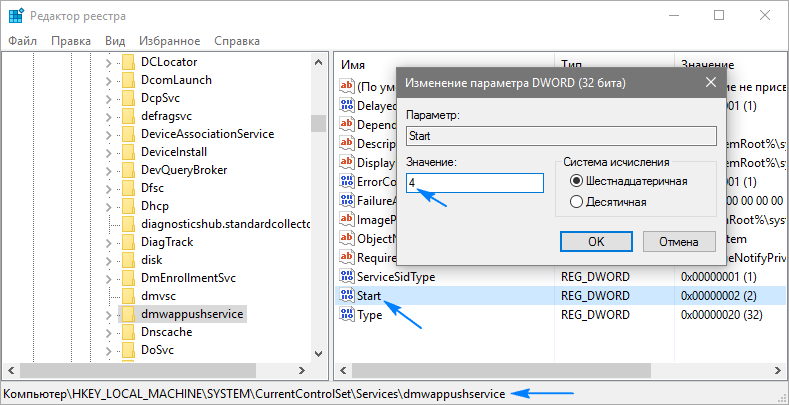Click the DWORD icon of Start value

(x=347, y=295)
